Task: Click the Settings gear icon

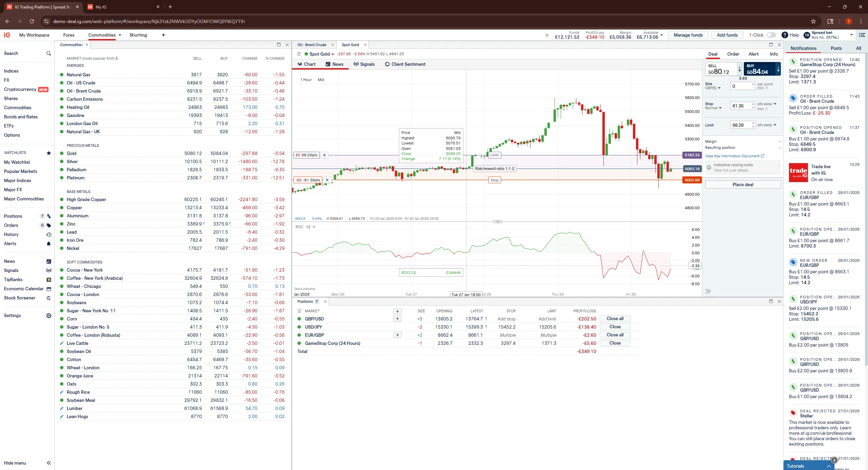Action: (x=49, y=316)
